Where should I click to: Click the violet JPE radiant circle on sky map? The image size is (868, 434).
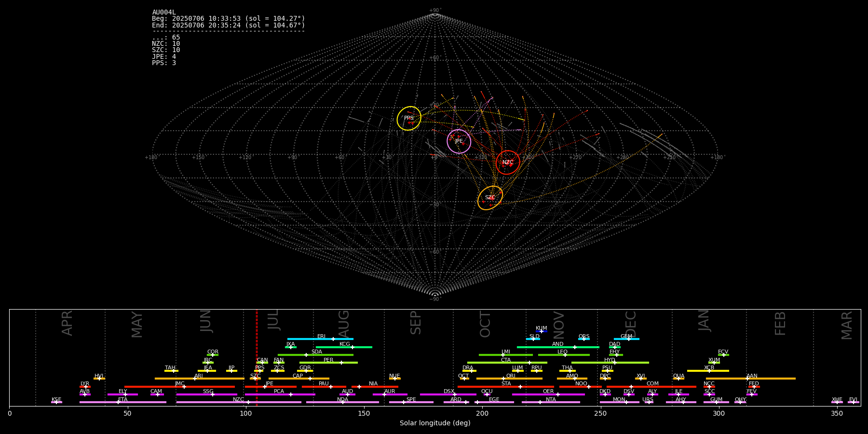pyautogui.click(x=459, y=141)
